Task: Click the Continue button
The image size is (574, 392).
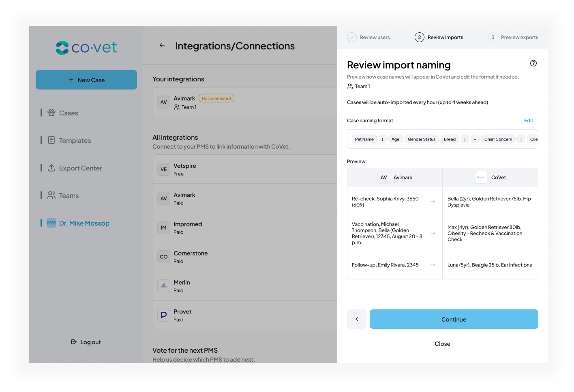Action: pyautogui.click(x=454, y=319)
